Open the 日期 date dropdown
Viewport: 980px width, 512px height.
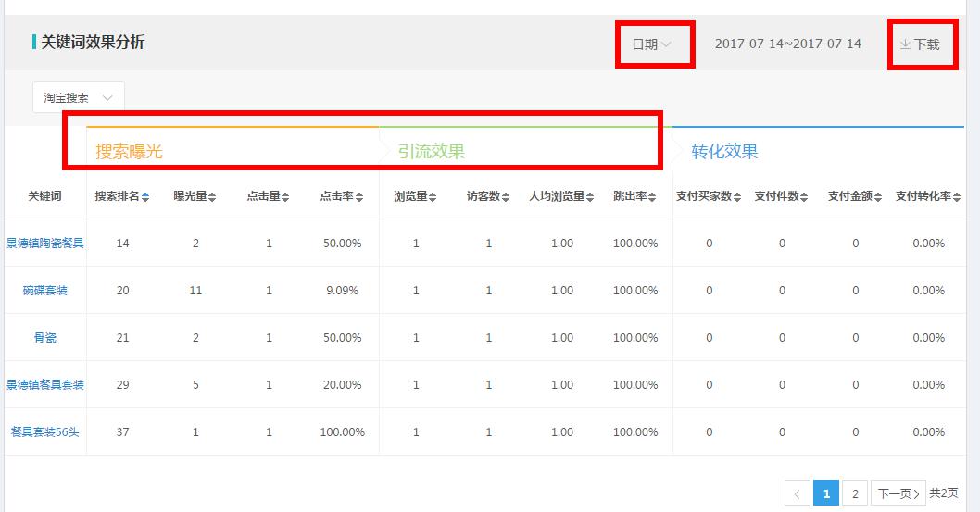click(651, 44)
